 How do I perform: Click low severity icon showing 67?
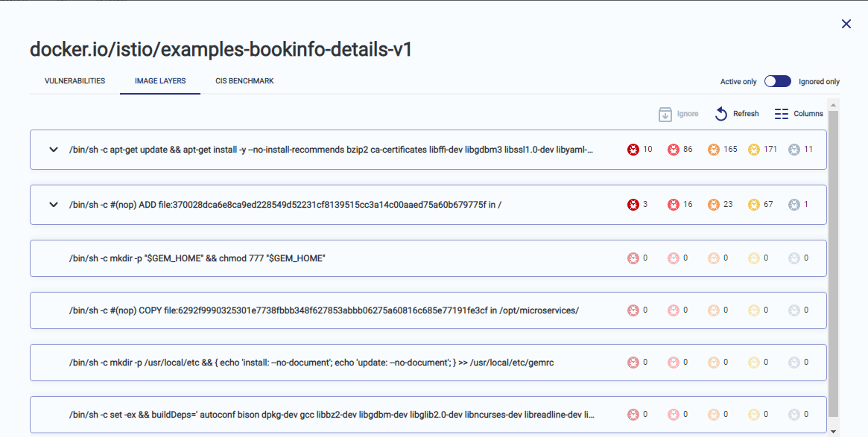[x=754, y=205]
